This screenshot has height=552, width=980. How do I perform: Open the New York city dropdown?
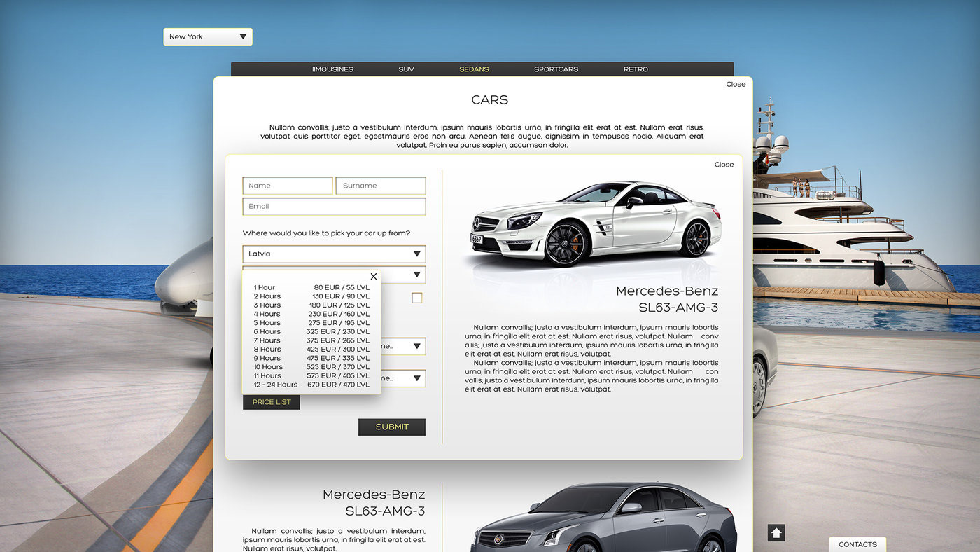[x=208, y=36]
